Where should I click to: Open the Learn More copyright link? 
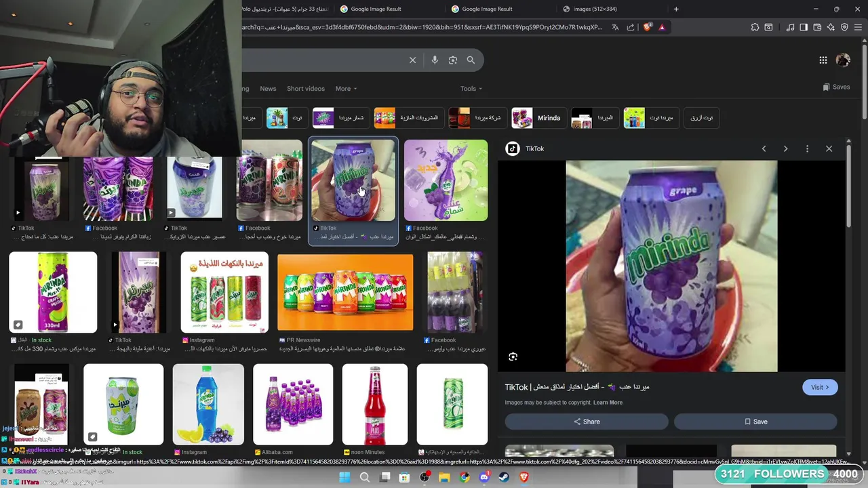[x=608, y=403]
